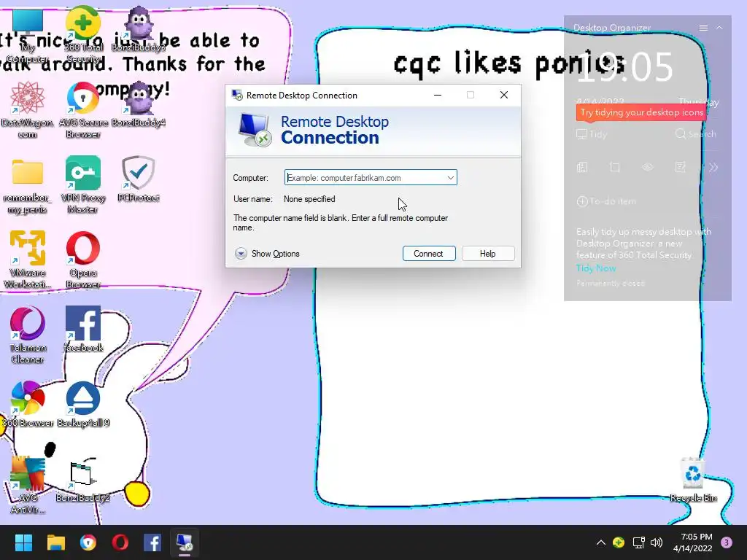Expand more tools with the double chevron
This screenshot has height=560, width=747.
[x=713, y=167]
